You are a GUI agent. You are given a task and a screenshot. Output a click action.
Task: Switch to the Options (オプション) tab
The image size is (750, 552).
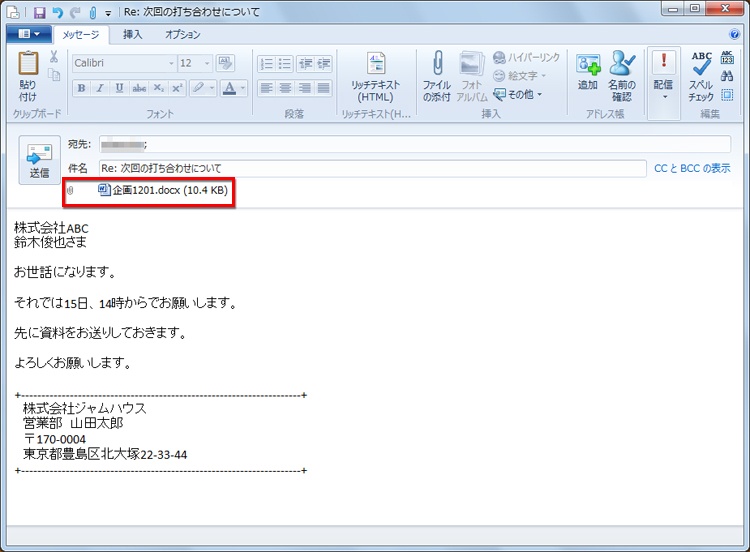click(x=183, y=34)
